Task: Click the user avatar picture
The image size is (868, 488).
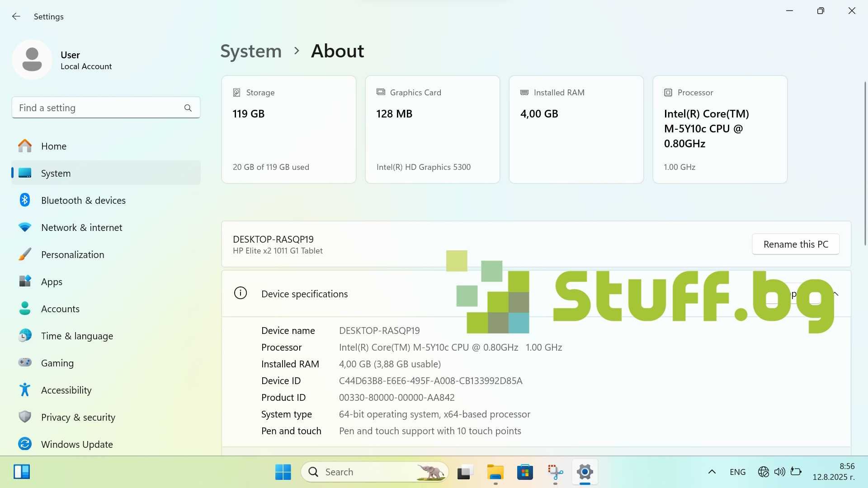Action: tap(32, 60)
